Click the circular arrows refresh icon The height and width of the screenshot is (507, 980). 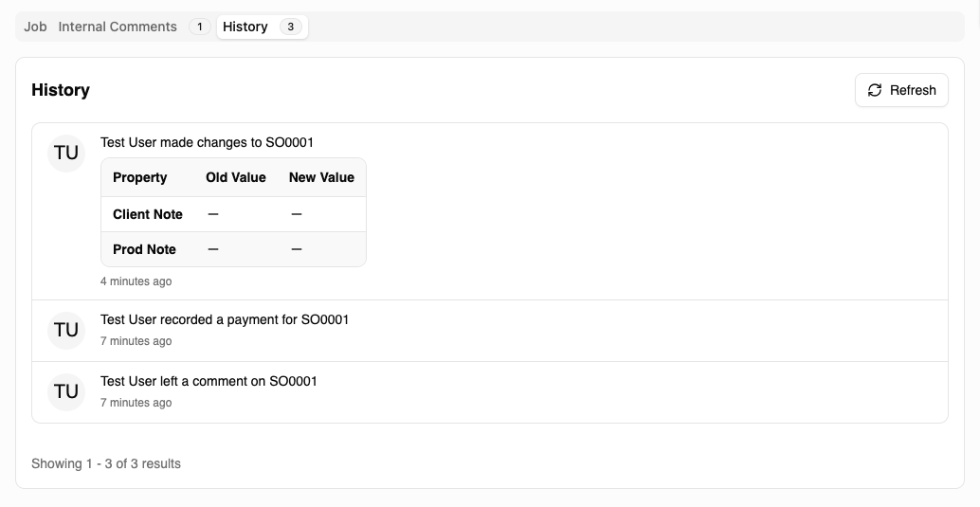[x=875, y=90]
